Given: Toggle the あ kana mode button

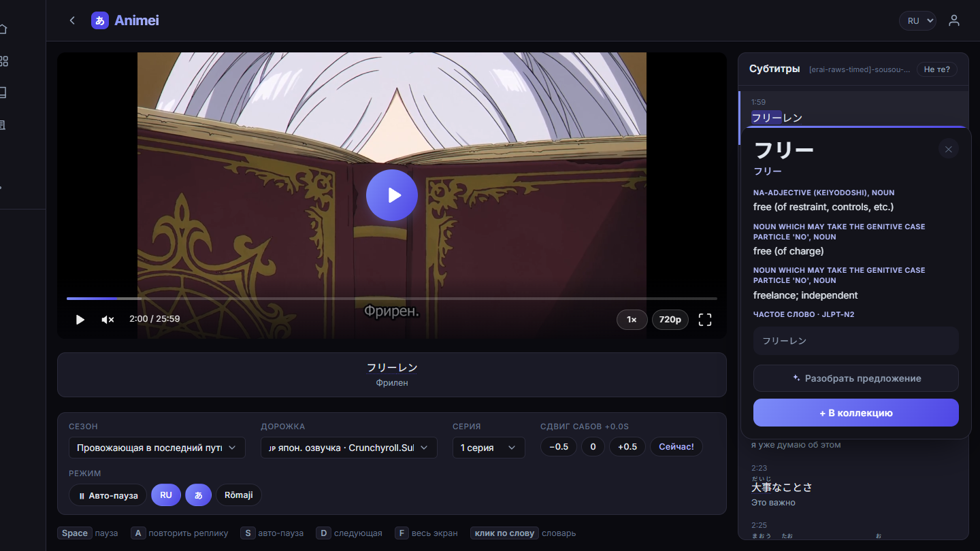Looking at the screenshot, I should pos(199,495).
